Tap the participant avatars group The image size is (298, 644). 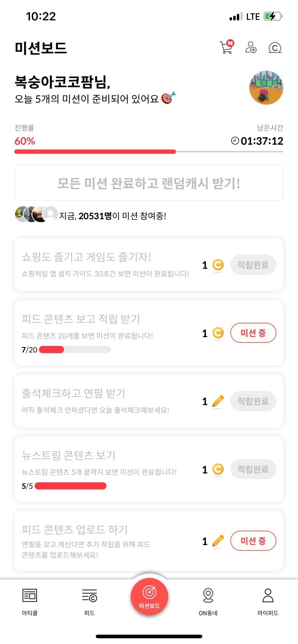point(36,214)
